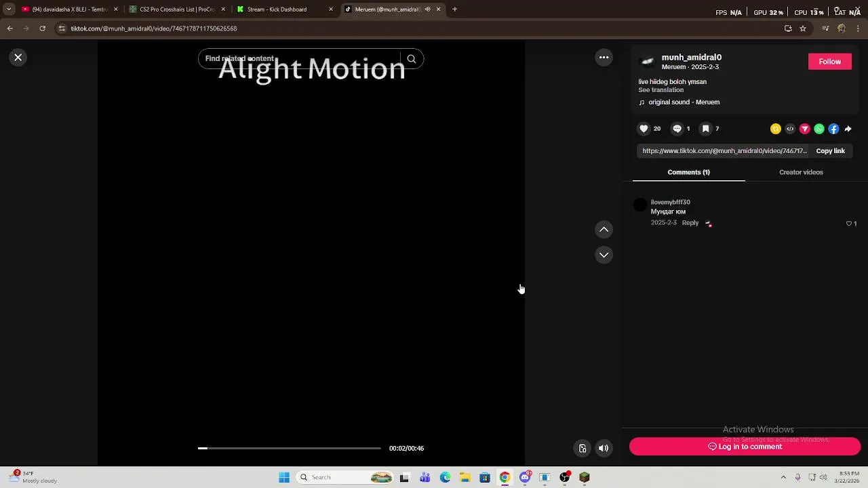Open the weather widget showing 34°F
Image resolution: width=868 pixels, height=488 pixels.
[32, 477]
